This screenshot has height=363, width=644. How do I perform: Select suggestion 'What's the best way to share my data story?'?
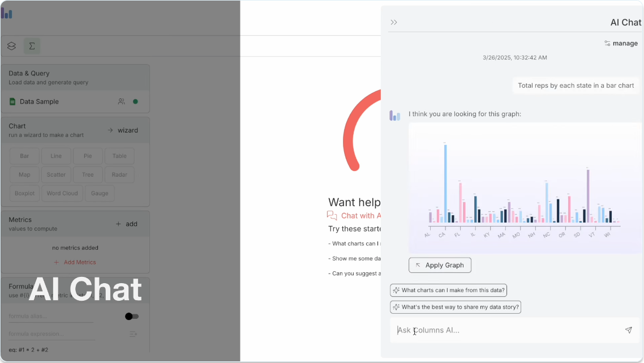tap(456, 307)
